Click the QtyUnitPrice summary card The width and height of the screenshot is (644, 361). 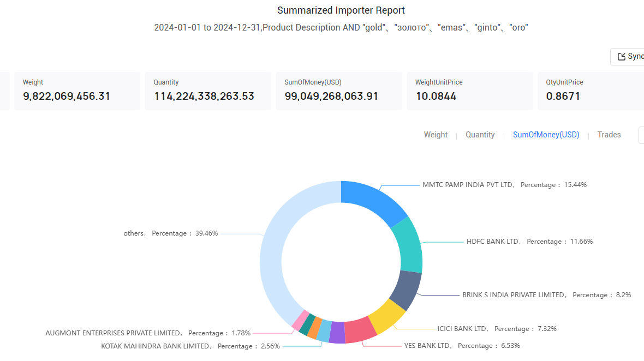591,91
